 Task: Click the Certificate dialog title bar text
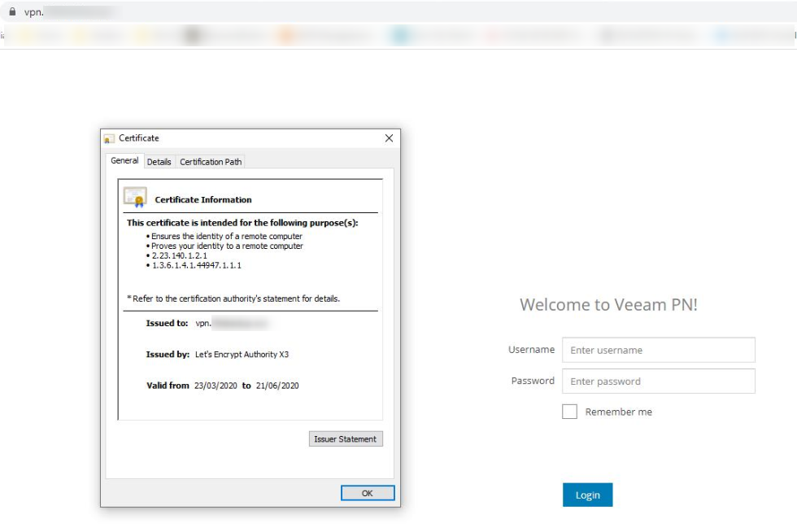coord(139,138)
